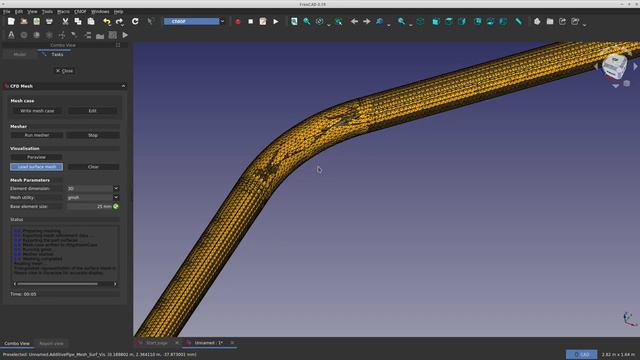The width and height of the screenshot is (640, 360).
Task: Click the Clear visualisation button
Action: click(93, 167)
